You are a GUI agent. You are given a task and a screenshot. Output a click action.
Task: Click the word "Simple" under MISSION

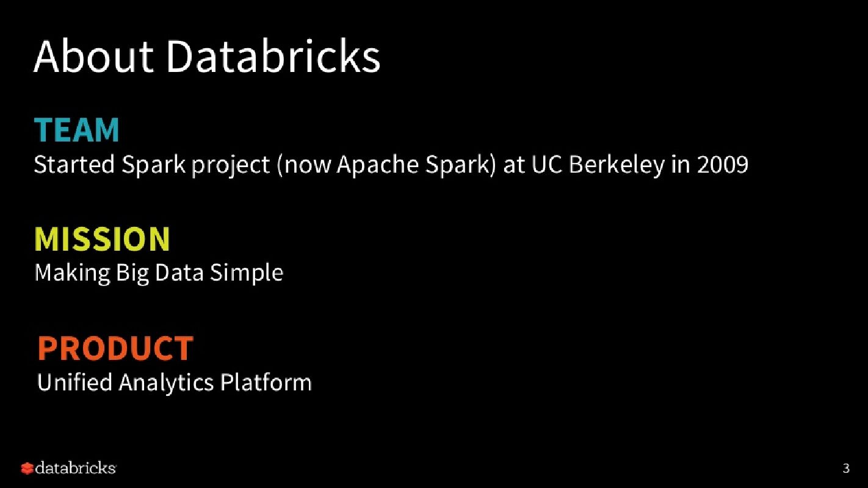point(247,273)
